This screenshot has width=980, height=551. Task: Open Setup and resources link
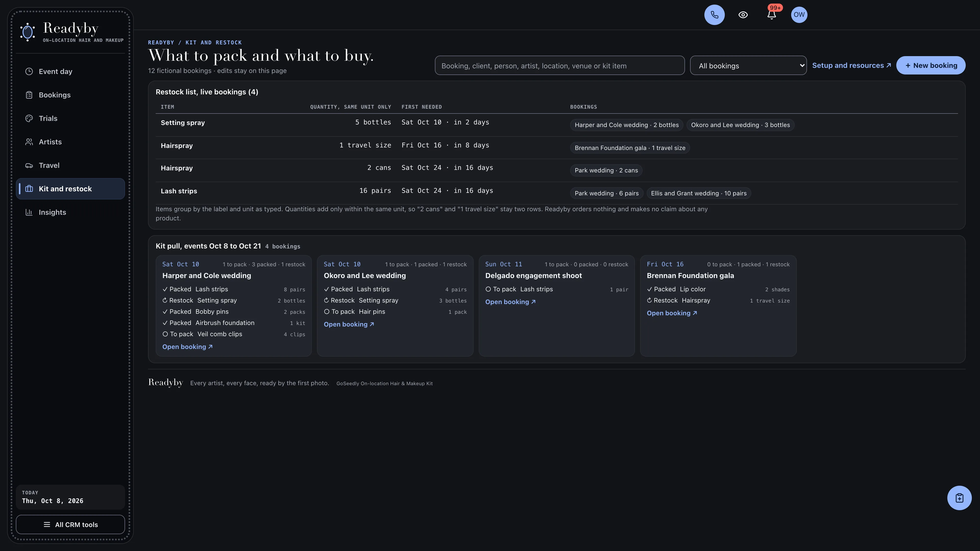[x=851, y=65]
